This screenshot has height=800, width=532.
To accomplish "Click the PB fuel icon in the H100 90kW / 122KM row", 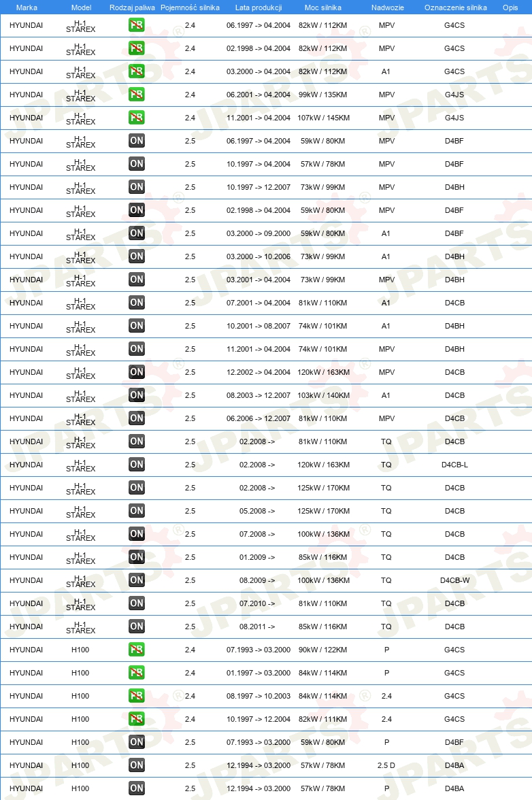I will (136, 650).
